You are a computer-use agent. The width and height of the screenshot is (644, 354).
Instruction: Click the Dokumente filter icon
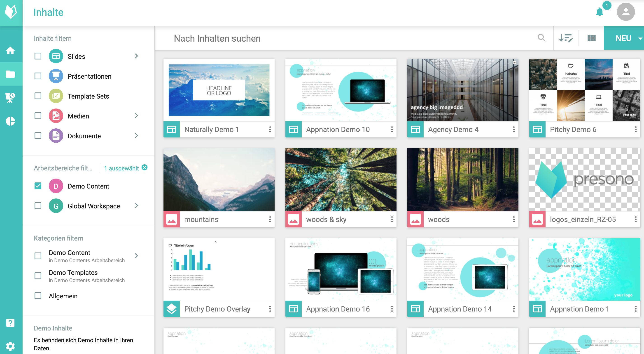(56, 136)
